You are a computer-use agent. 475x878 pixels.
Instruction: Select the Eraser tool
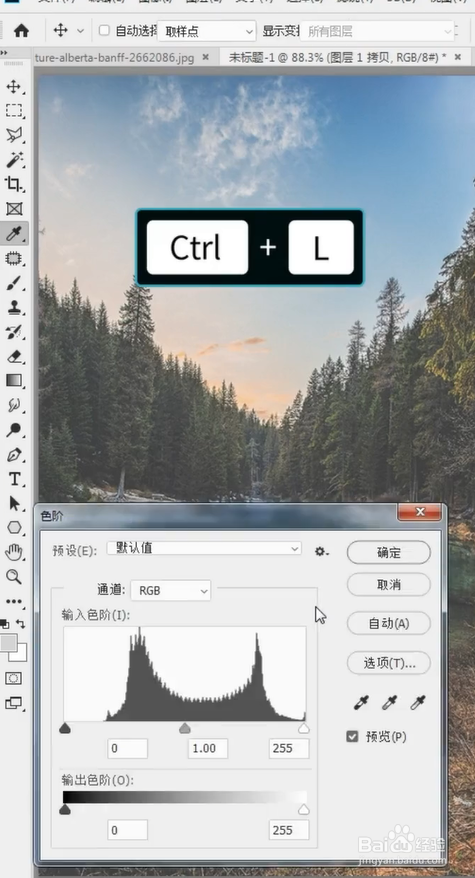pyautogui.click(x=14, y=356)
